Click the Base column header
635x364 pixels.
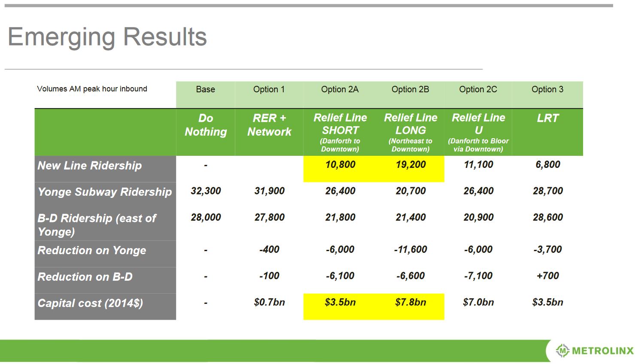(x=205, y=90)
